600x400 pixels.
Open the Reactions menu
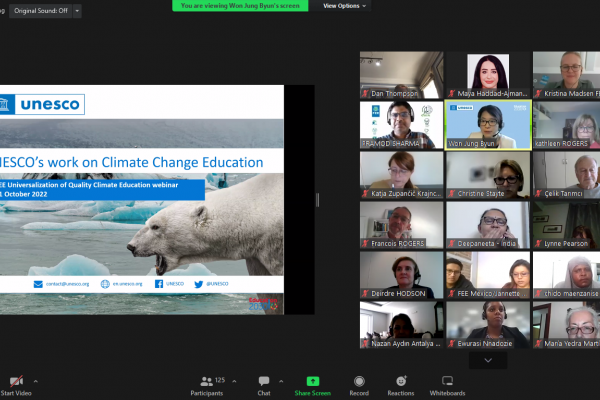coord(401,384)
